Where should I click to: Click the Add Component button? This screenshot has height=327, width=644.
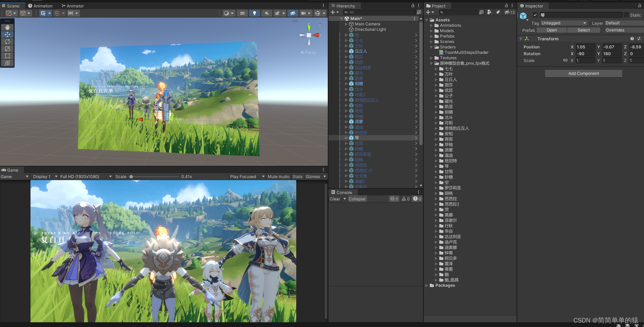click(583, 73)
